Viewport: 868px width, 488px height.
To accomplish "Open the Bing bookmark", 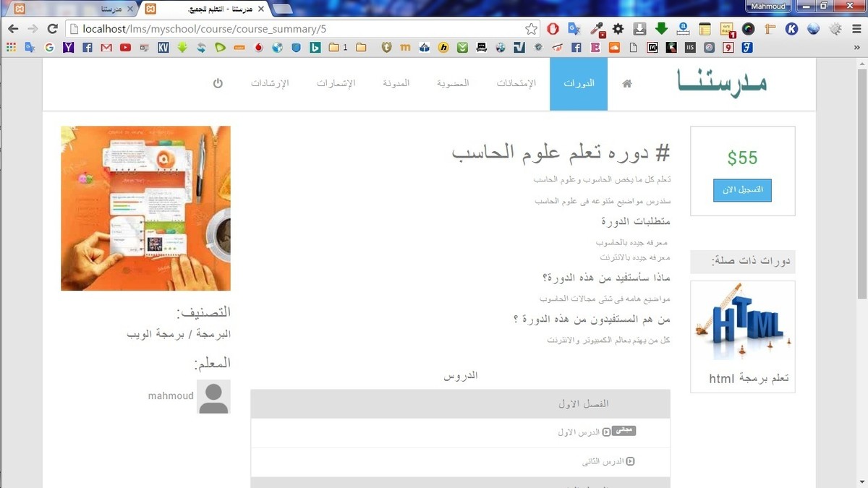I will tap(315, 48).
